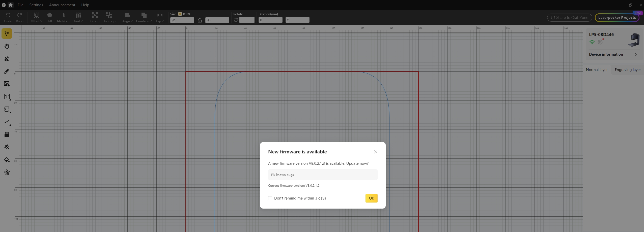The width and height of the screenshot is (644, 232).
Task: Check "Don't remind me within 3 days"
Action: coord(270,198)
